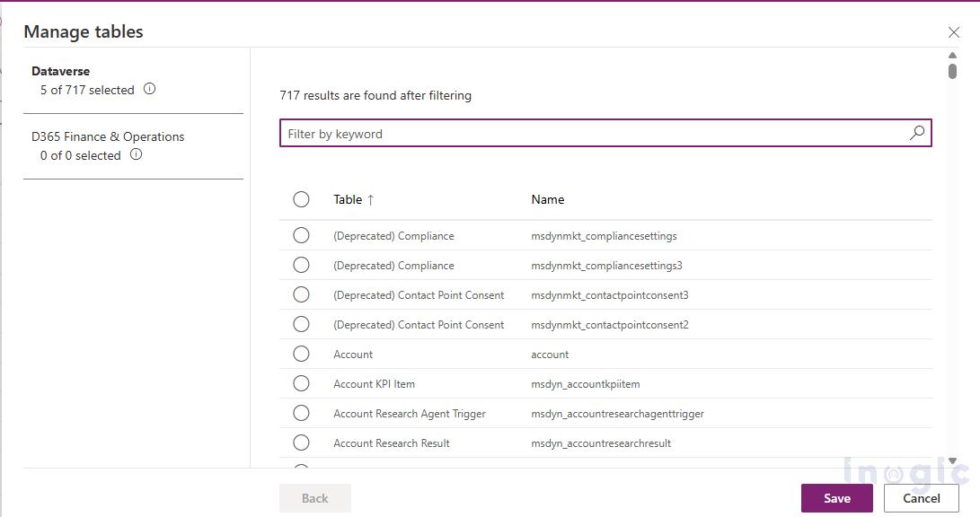Click the text msdyn_accountkpiitem
Screen dimensions: 980x517
pos(586,384)
